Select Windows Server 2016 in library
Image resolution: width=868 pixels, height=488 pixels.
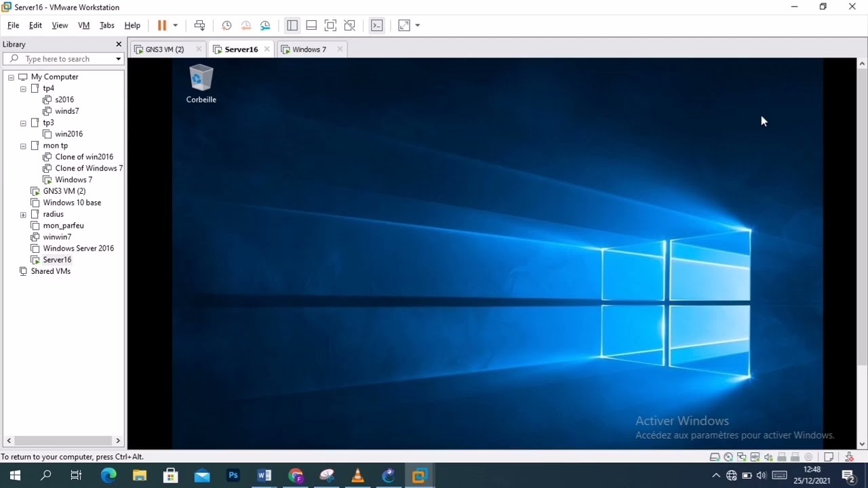pos(73,249)
